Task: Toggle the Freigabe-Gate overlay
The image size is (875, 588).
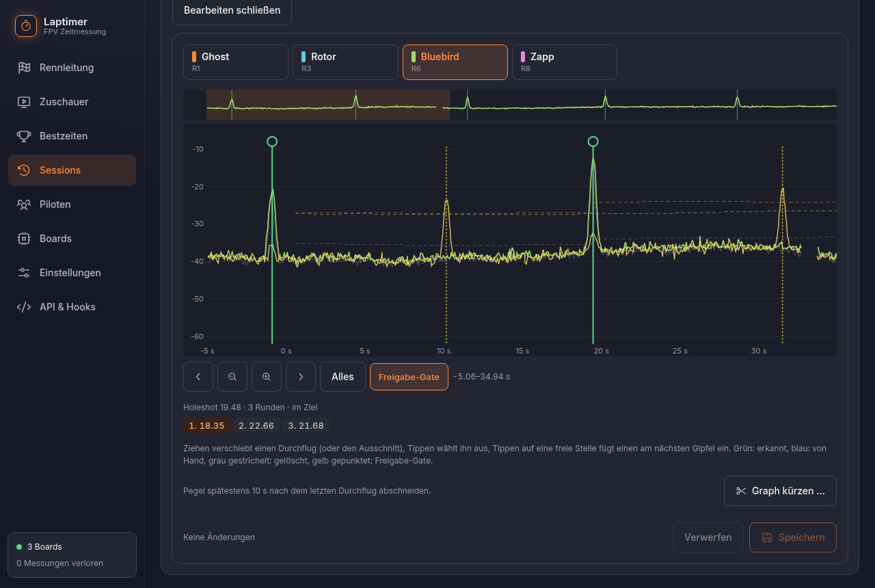Action: click(x=409, y=377)
